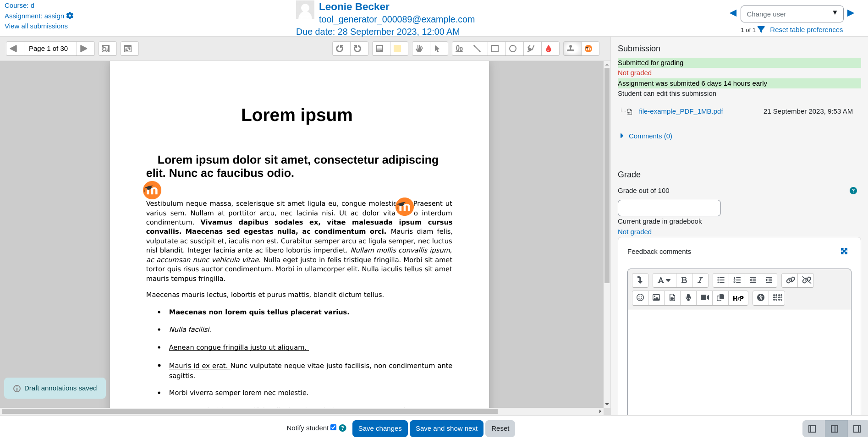Open paragraph styles dropdown in editor
Viewport: 868px width, 439px height.
coord(664,280)
